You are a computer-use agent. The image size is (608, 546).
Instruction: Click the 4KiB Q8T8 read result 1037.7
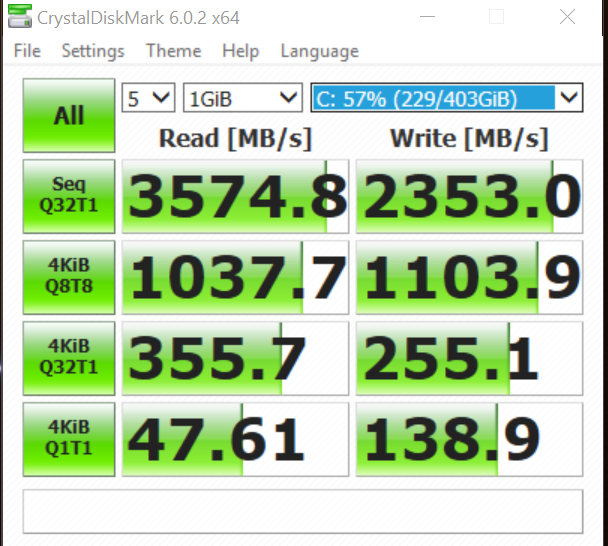[x=235, y=277]
